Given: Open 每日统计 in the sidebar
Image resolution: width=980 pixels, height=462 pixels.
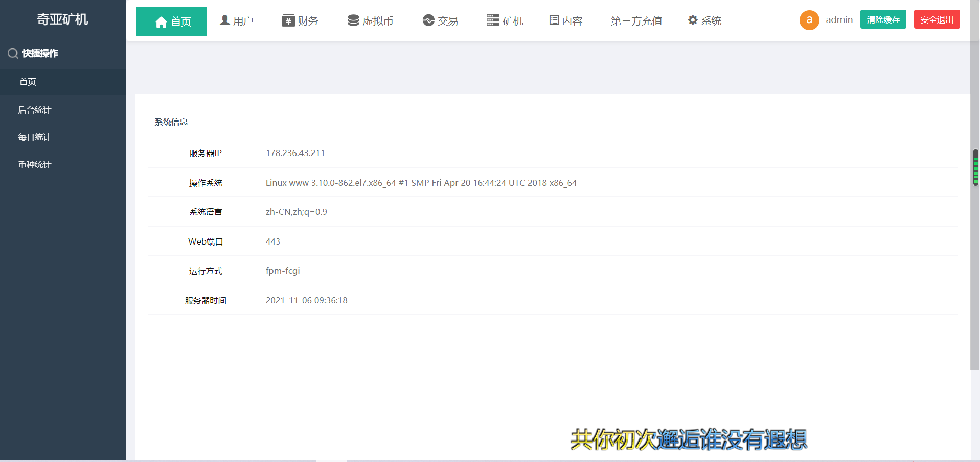Looking at the screenshot, I should [35, 137].
